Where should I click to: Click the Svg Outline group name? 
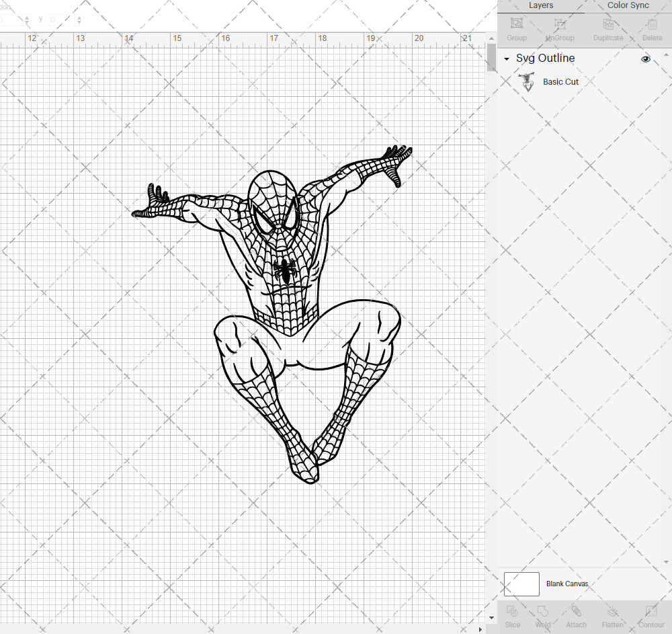pyautogui.click(x=545, y=58)
